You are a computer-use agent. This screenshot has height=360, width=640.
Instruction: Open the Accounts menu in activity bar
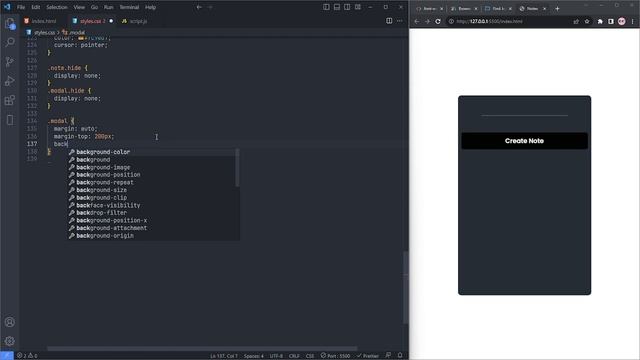[10, 322]
